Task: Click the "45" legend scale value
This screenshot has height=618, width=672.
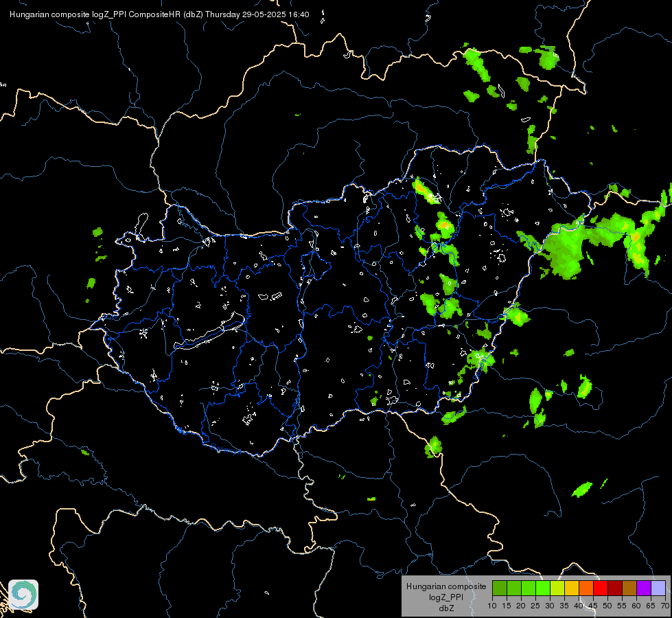Action: (x=593, y=606)
